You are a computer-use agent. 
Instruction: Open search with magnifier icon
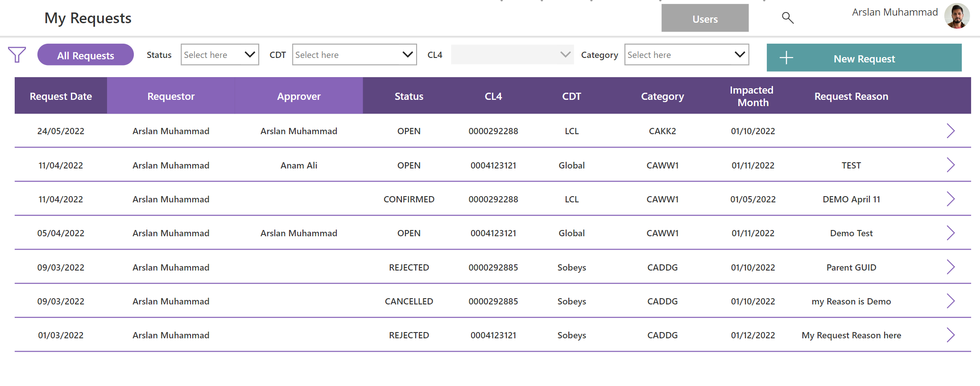788,18
